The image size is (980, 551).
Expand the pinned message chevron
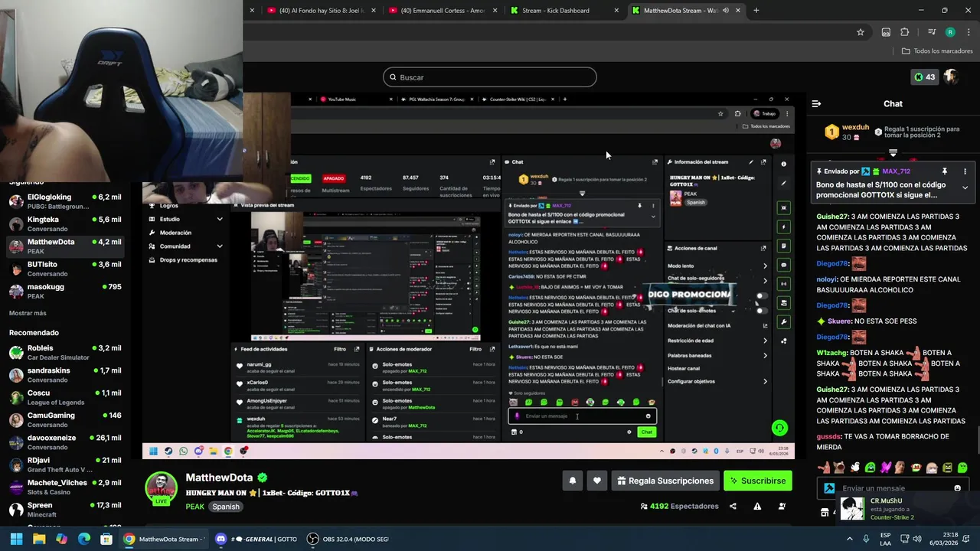pos(965,187)
